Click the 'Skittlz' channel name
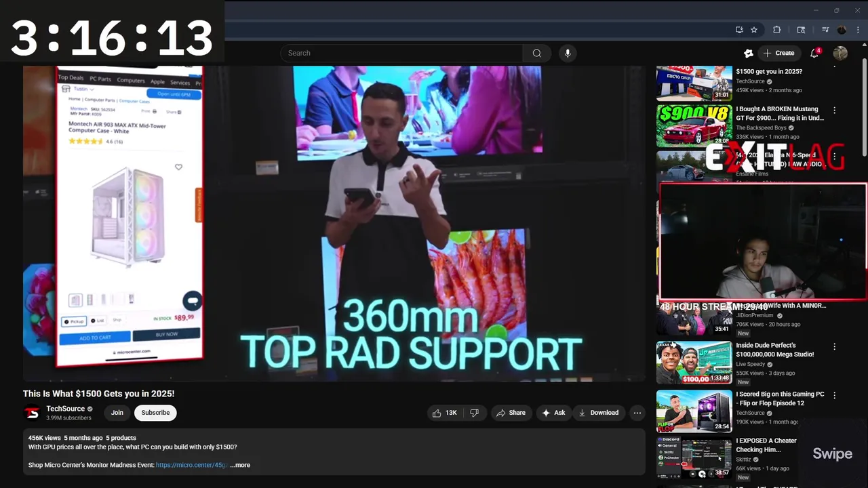Screen dimensions: 868x488 pyautogui.click(x=745, y=460)
